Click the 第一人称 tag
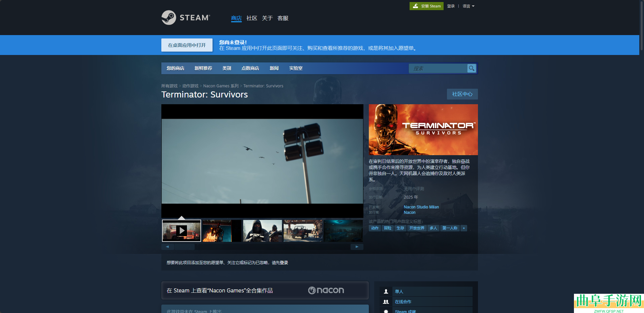Screen dimensions: 644x313 click(x=450, y=228)
